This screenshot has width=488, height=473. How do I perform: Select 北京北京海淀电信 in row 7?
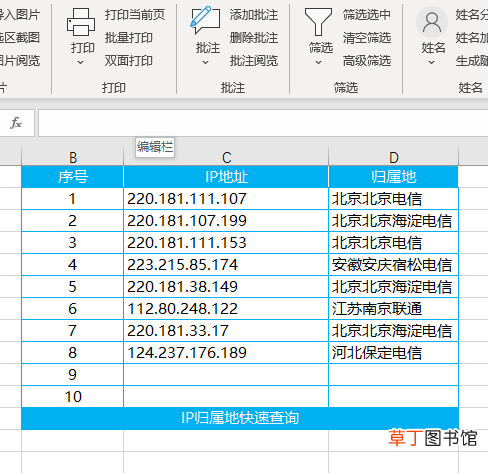coord(393,331)
